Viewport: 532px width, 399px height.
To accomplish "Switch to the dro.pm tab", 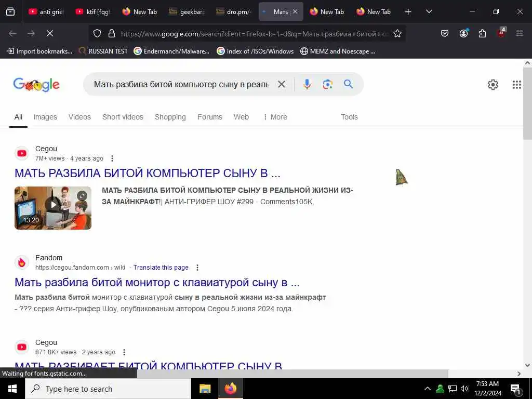I will [234, 12].
